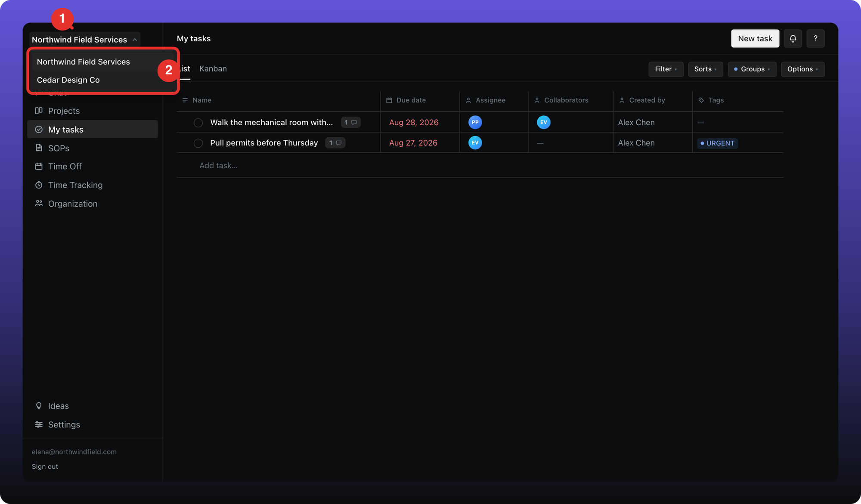861x504 pixels.
Task: Open comments on Walk the mechanical room task
Action: (x=350, y=123)
